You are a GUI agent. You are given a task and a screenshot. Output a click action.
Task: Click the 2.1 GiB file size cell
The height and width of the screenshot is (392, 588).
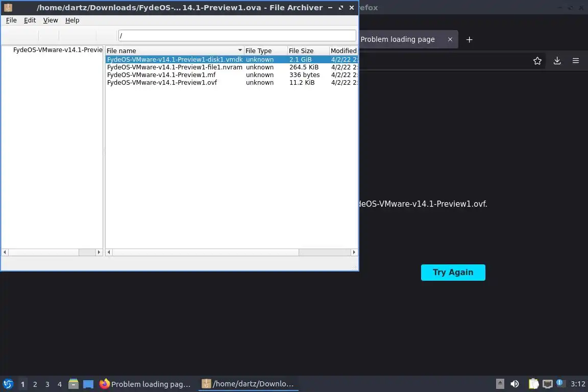(300, 59)
